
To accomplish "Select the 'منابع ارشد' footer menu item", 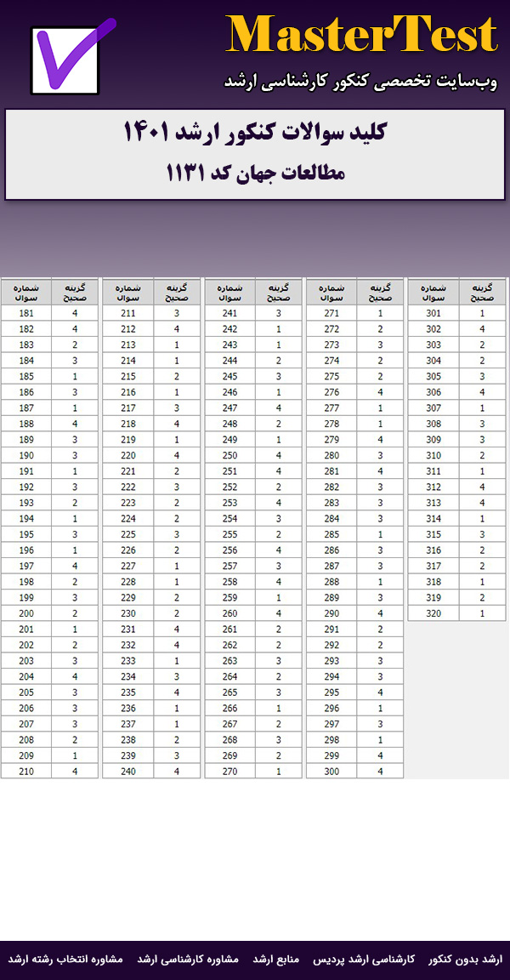I will (275, 959).
